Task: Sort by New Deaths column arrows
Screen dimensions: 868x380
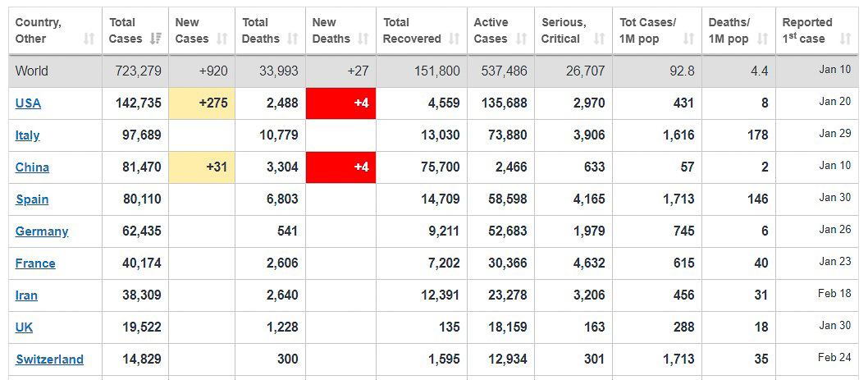Action: (363, 39)
